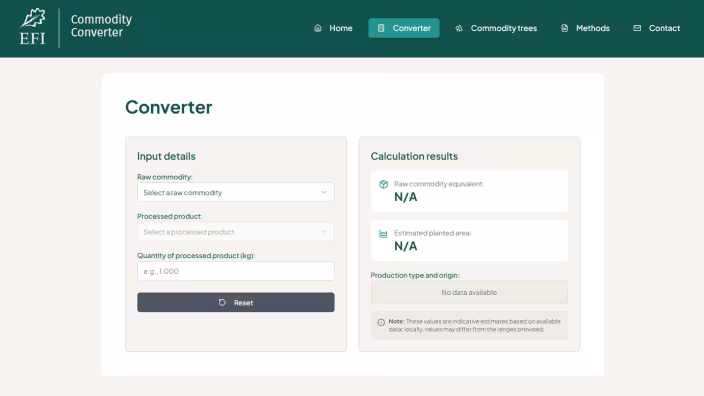704x396 pixels.
Task: Click the raw commodity equivalent cube icon
Action: (x=383, y=184)
